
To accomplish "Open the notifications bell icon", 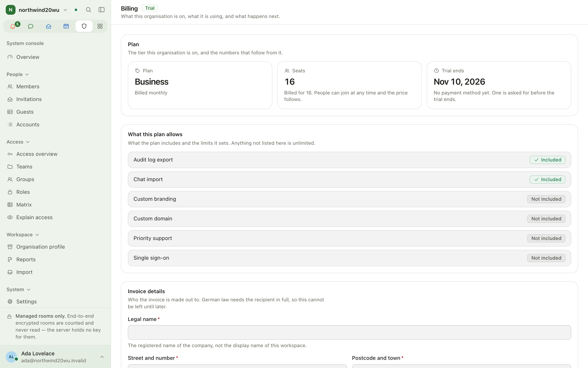I will point(13,26).
